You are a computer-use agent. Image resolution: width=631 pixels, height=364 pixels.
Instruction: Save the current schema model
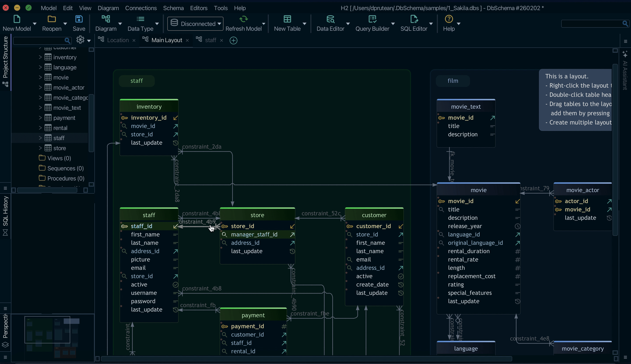click(79, 23)
